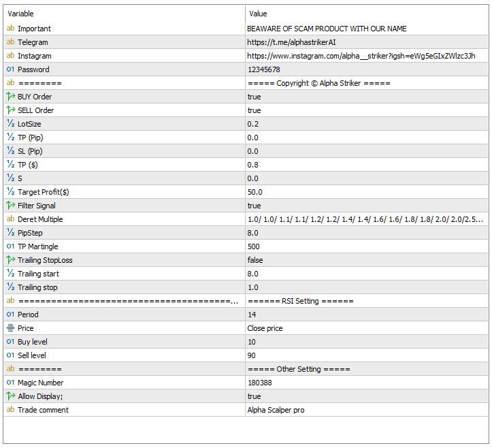Open the SELL Order value selector

coord(367,110)
